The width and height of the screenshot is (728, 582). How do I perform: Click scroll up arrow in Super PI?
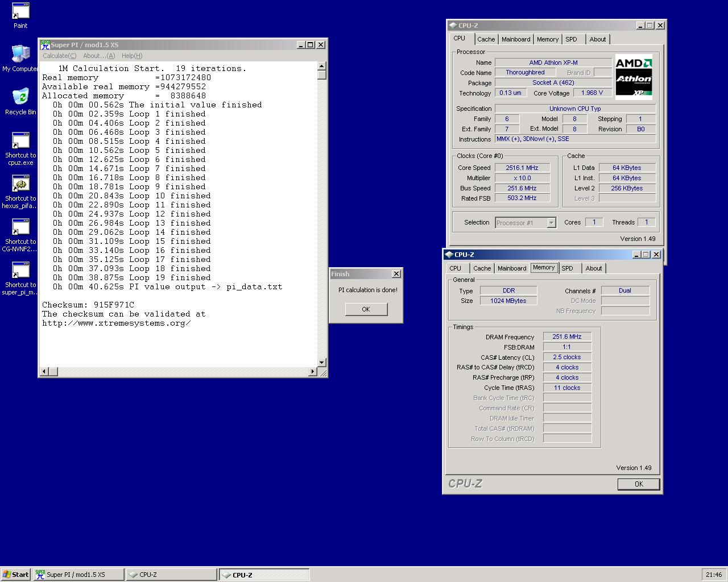(322, 66)
